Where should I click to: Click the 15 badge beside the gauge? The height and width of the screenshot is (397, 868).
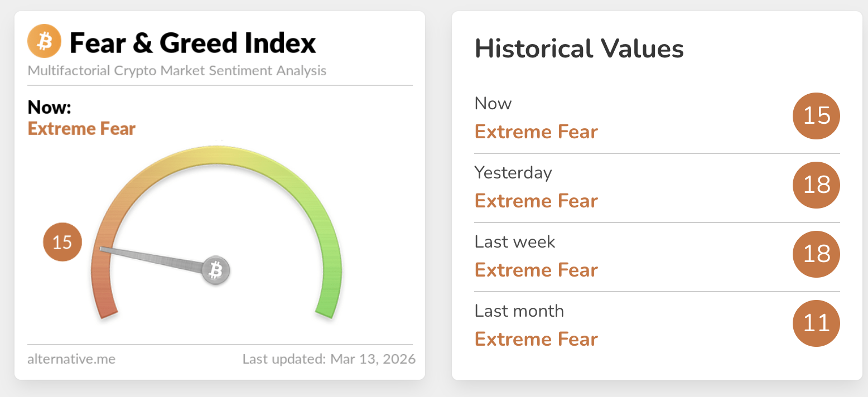coord(62,242)
